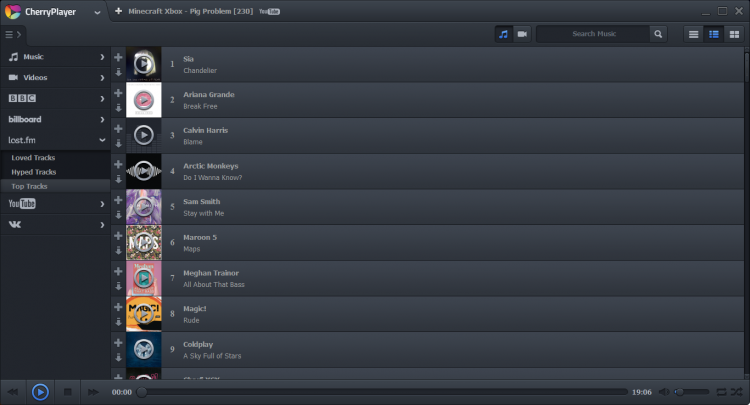Download Sia Chandelier with arrow icon
Viewport: 750px width, 405px height.
pos(118,72)
